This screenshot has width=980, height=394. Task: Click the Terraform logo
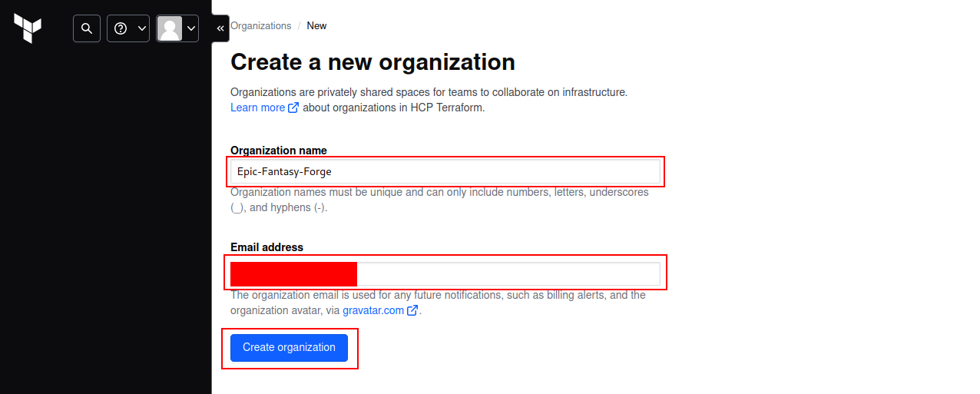pos(28,28)
